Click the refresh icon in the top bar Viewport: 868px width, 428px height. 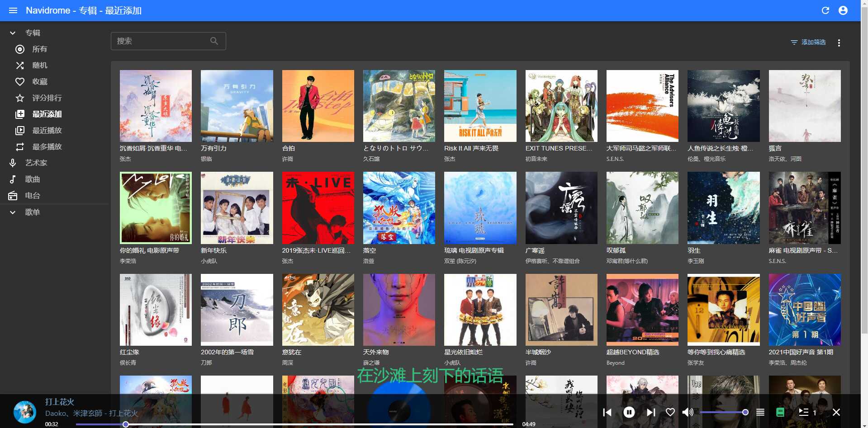tap(825, 10)
